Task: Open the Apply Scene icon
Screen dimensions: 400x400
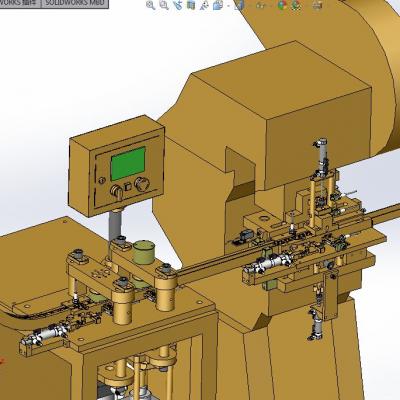Action: point(296,5)
